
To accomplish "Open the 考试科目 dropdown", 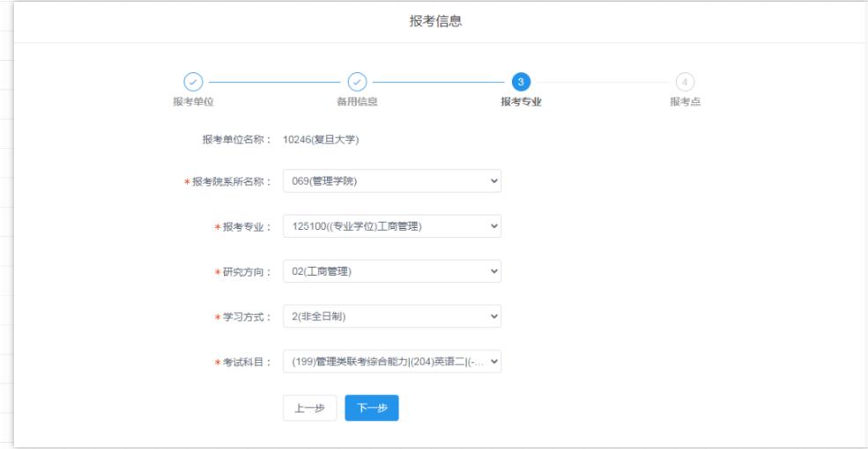I will click(x=392, y=362).
